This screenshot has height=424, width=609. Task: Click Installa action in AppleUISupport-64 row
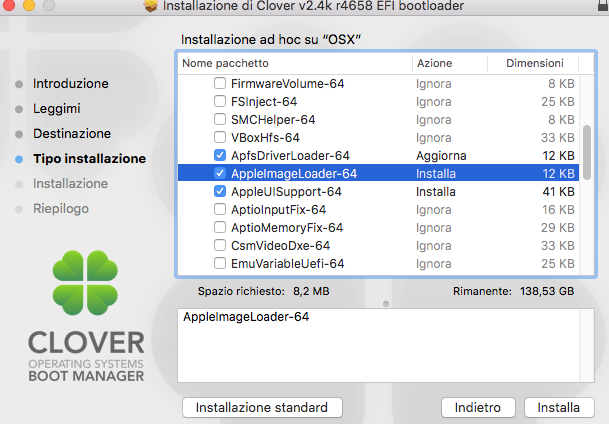pos(436,192)
